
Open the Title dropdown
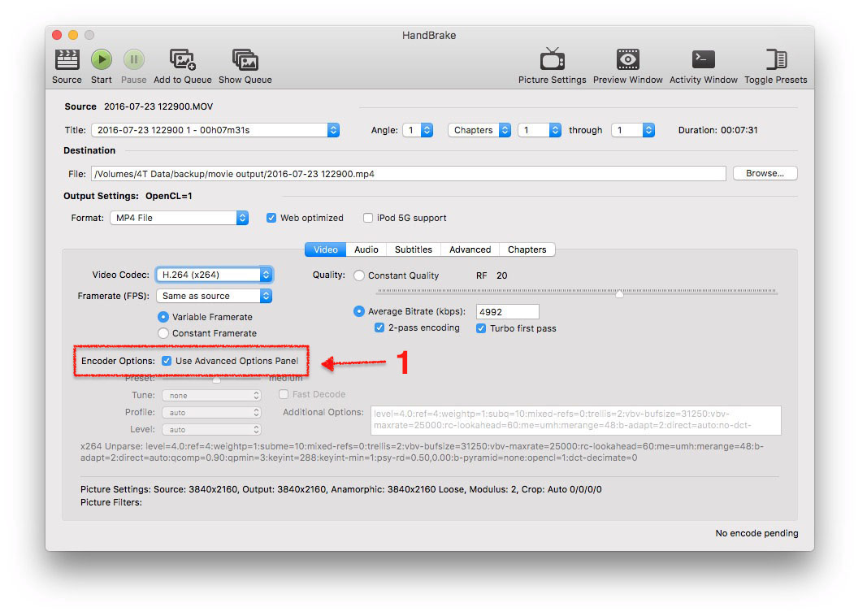215,130
